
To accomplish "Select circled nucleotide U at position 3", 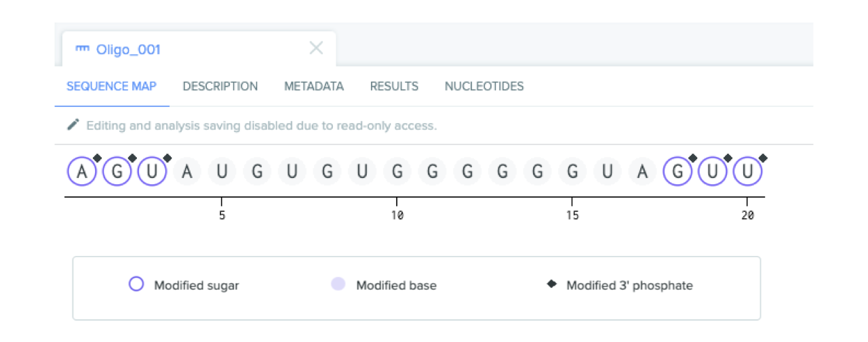I will [x=153, y=172].
